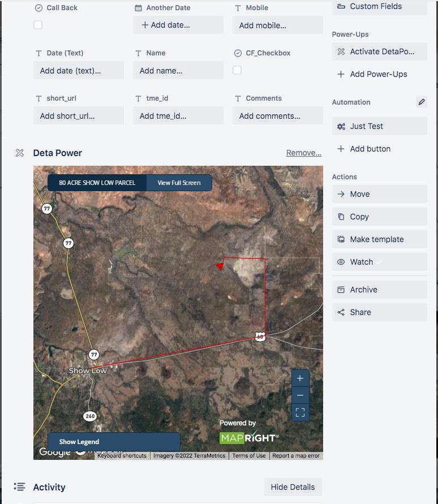Open the Custom Fields button

click(x=380, y=6)
